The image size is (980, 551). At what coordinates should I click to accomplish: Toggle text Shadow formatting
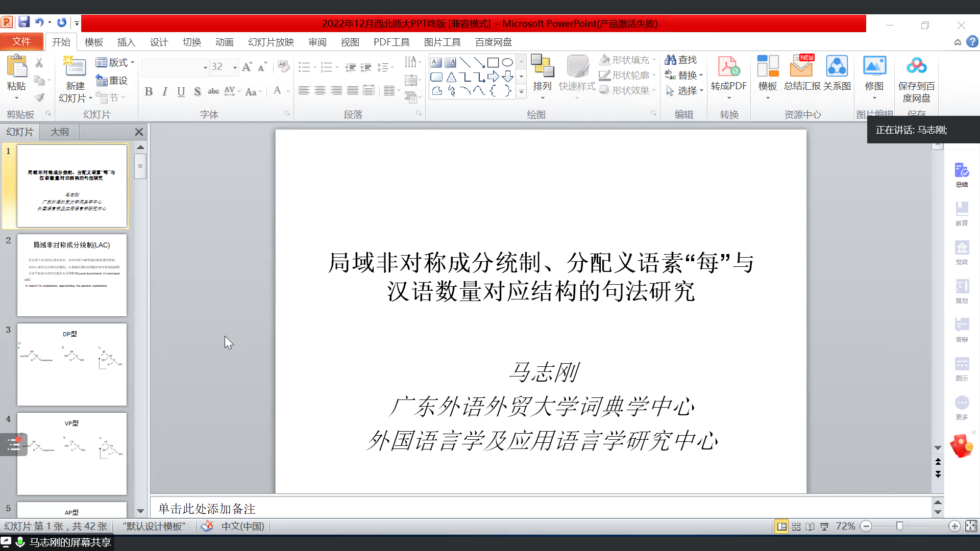pyautogui.click(x=197, y=91)
